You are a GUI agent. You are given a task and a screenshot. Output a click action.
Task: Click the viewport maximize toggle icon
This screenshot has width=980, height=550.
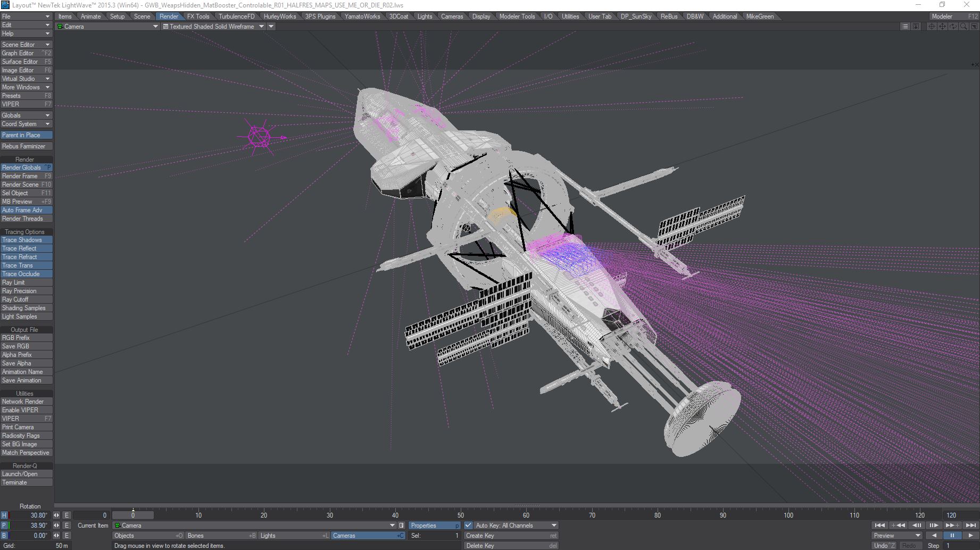pyautogui.click(x=973, y=27)
